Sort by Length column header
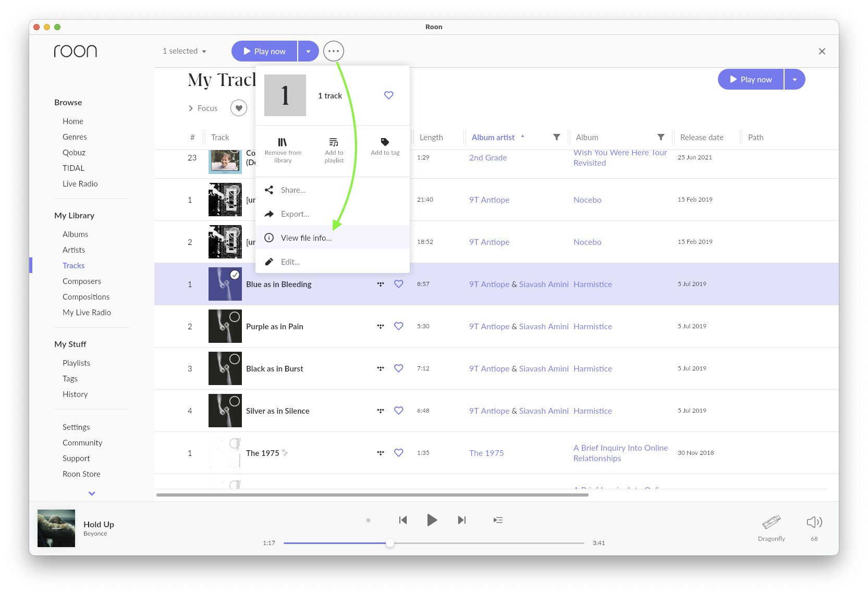Screen dimensions: 868x594 tap(431, 138)
